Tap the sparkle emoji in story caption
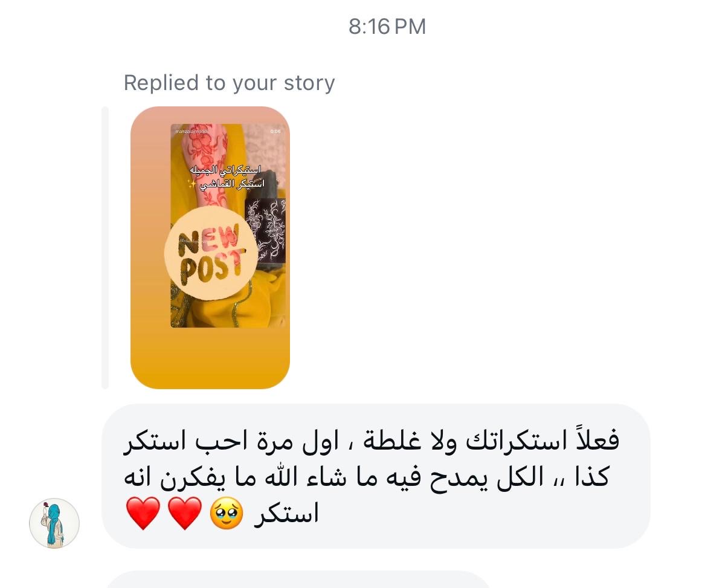The width and height of the screenshot is (728, 588). click(x=192, y=184)
